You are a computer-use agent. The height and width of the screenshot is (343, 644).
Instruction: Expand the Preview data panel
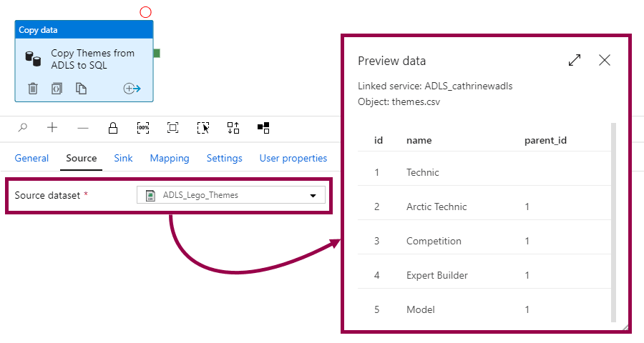(x=575, y=61)
